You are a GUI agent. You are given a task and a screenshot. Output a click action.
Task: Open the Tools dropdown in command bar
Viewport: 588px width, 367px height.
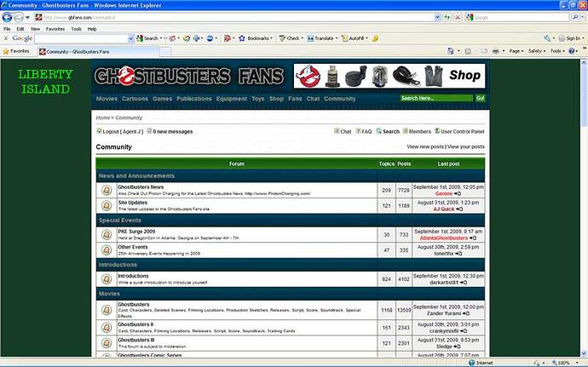click(557, 51)
